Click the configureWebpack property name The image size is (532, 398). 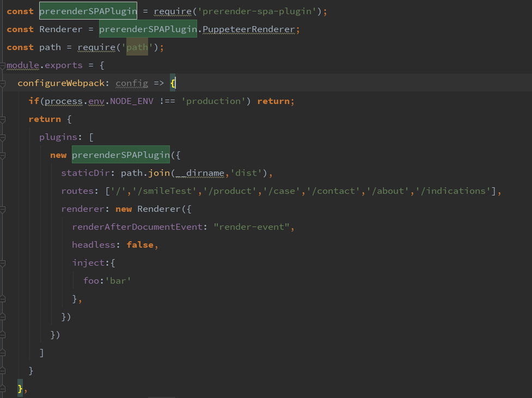click(61, 83)
